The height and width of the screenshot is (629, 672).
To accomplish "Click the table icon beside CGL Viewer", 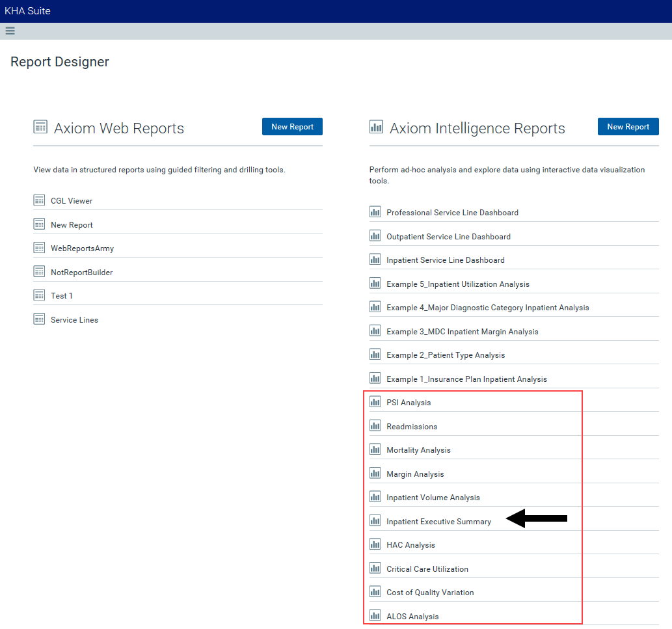I will 40,200.
